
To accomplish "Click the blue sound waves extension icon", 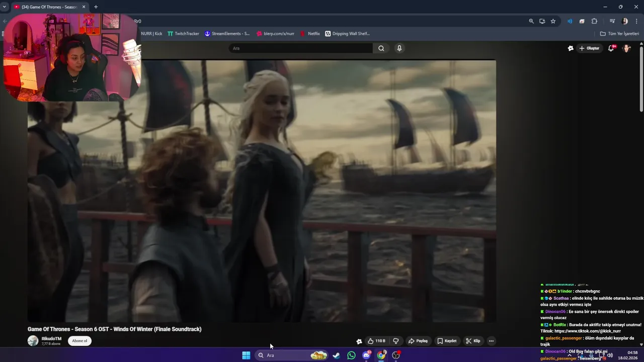I will (570, 21).
